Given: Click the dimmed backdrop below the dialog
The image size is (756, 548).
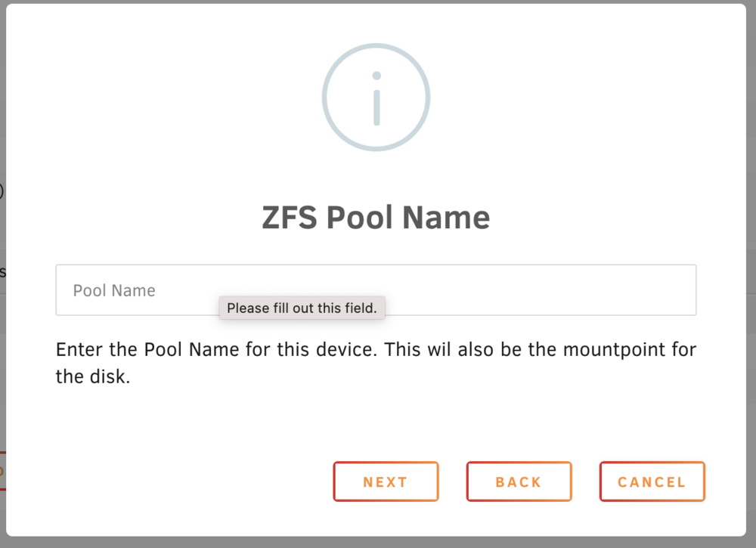Looking at the screenshot, I should [376, 542].
